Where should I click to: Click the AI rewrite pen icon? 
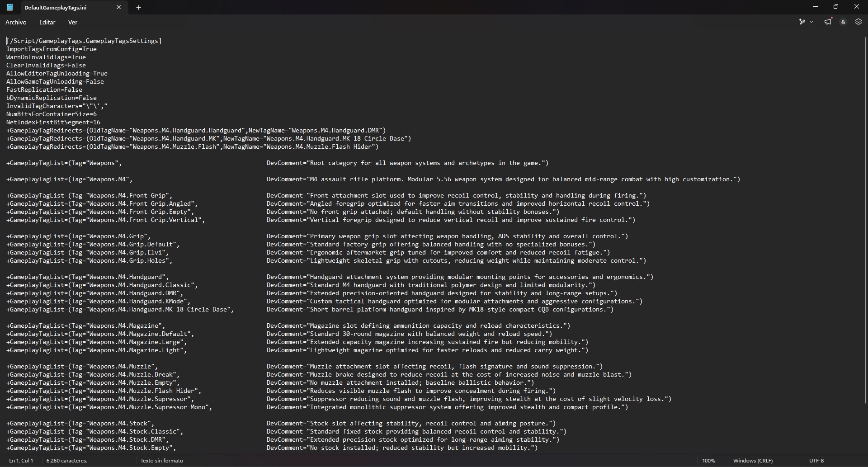pyautogui.click(x=802, y=22)
